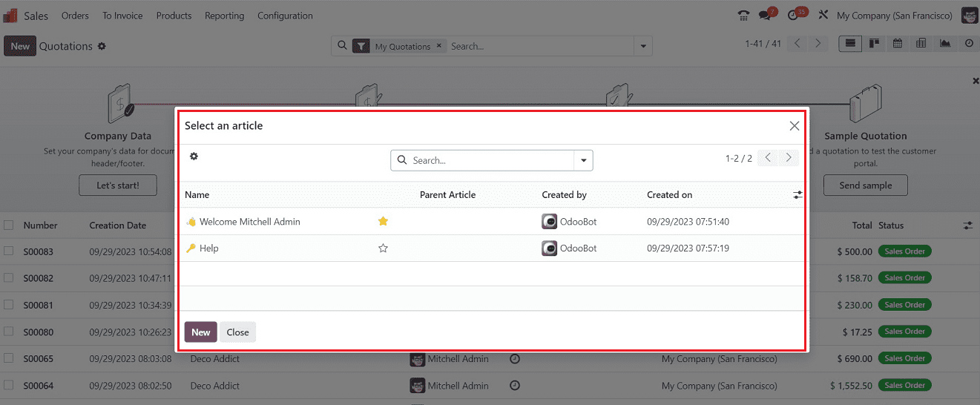Click the New quotation button

tap(20, 46)
